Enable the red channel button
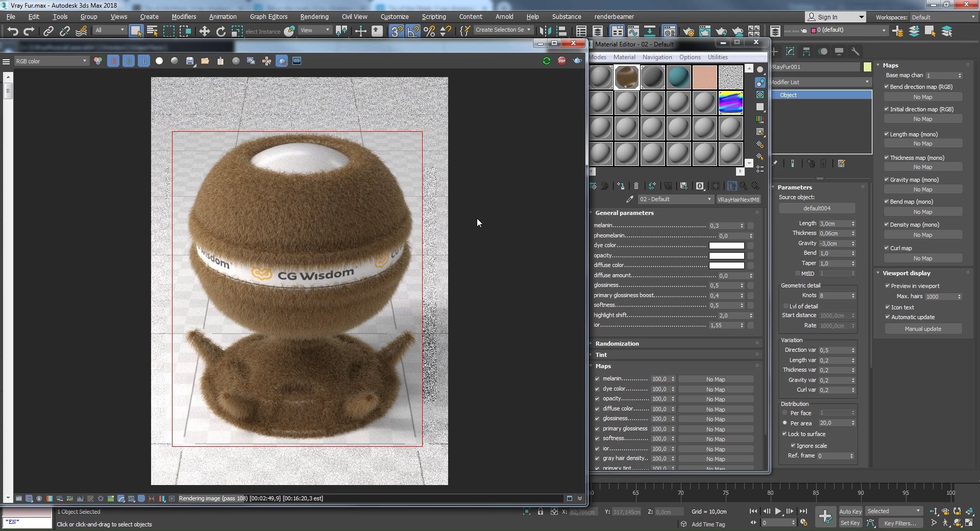980x531 pixels. pyautogui.click(x=113, y=61)
